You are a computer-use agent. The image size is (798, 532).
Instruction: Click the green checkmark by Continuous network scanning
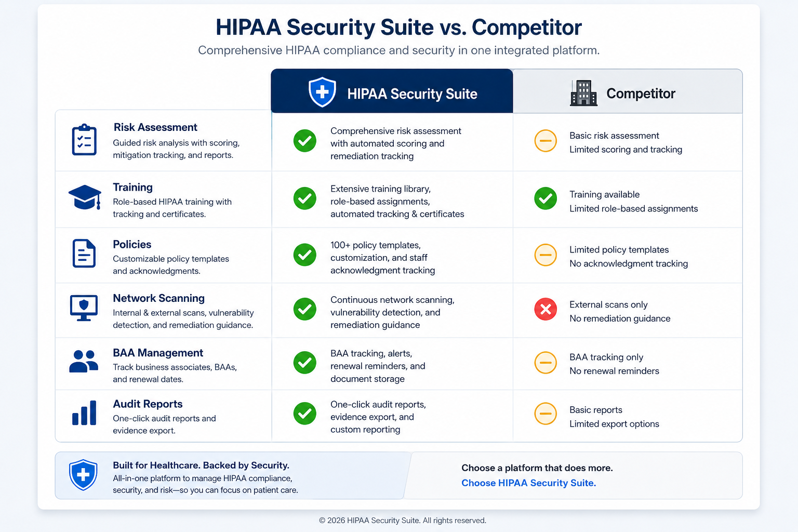(305, 309)
